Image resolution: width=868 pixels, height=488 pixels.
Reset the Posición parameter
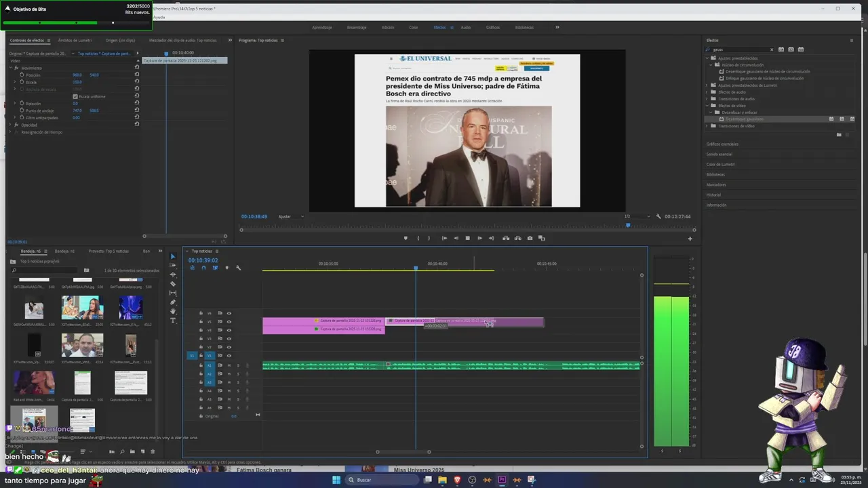tap(137, 75)
